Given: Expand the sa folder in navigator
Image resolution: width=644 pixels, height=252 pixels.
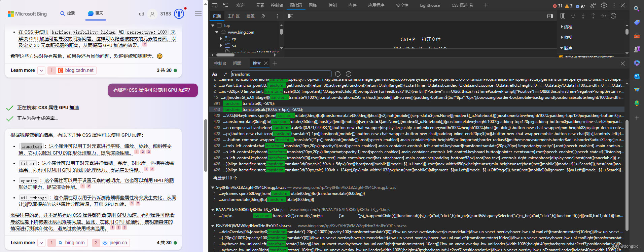Looking at the screenshot, I should 221,45.
